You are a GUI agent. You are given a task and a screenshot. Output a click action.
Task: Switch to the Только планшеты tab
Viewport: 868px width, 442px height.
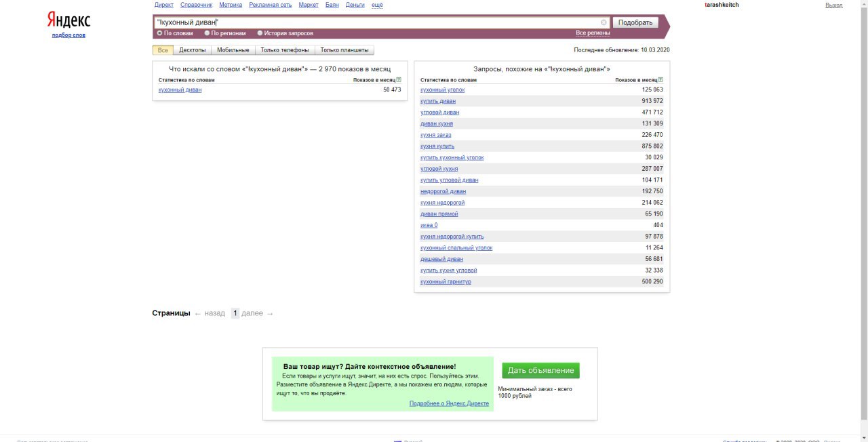tap(344, 50)
